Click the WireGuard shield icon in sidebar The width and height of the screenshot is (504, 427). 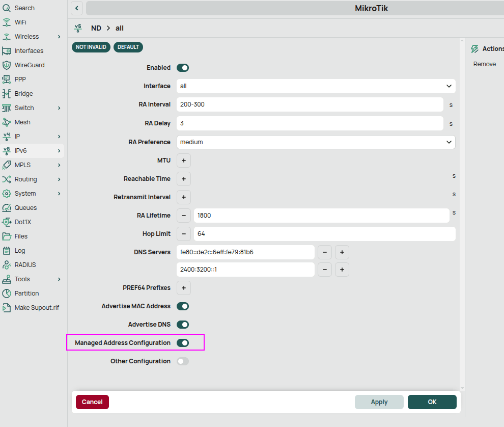[x=7, y=65]
